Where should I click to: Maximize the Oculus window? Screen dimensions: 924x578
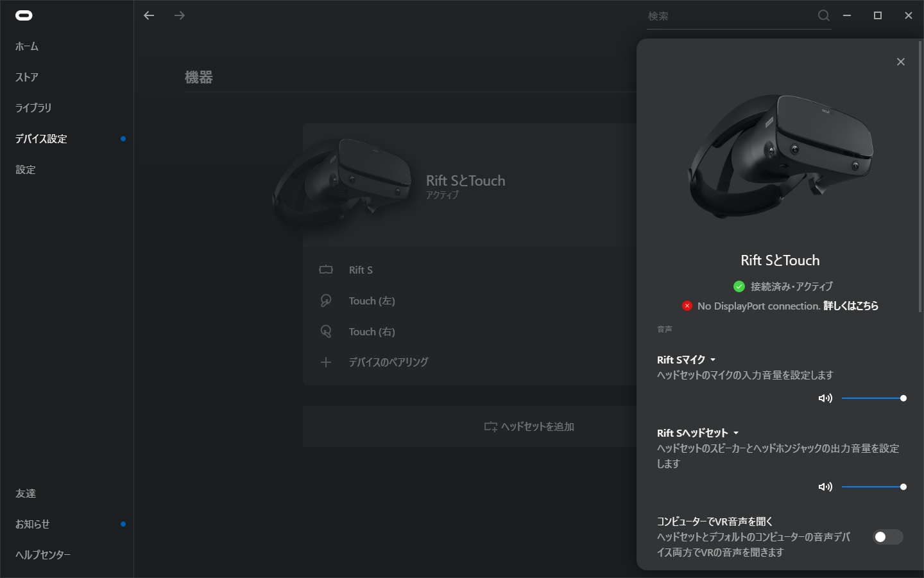(x=878, y=15)
